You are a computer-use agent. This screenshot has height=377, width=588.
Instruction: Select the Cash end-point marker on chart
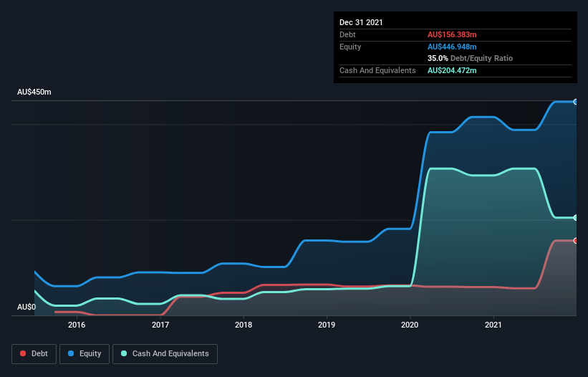coord(576,218)
